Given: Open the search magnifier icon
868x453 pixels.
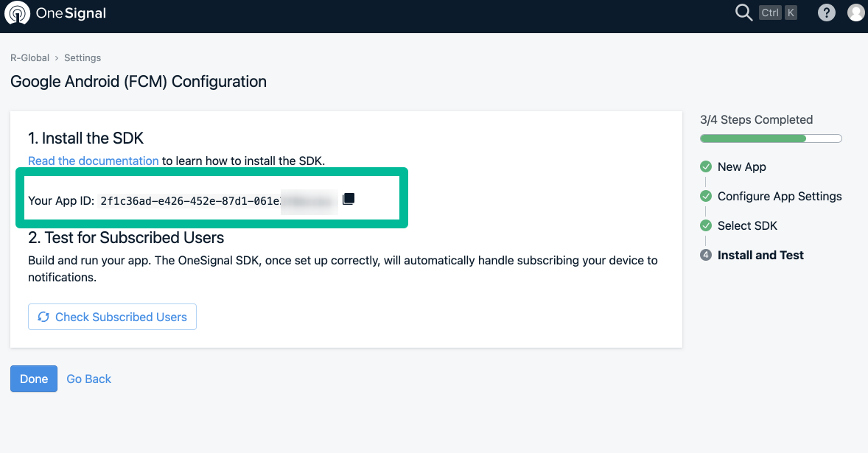Looking at the screenshot, I should coord(743,13).
